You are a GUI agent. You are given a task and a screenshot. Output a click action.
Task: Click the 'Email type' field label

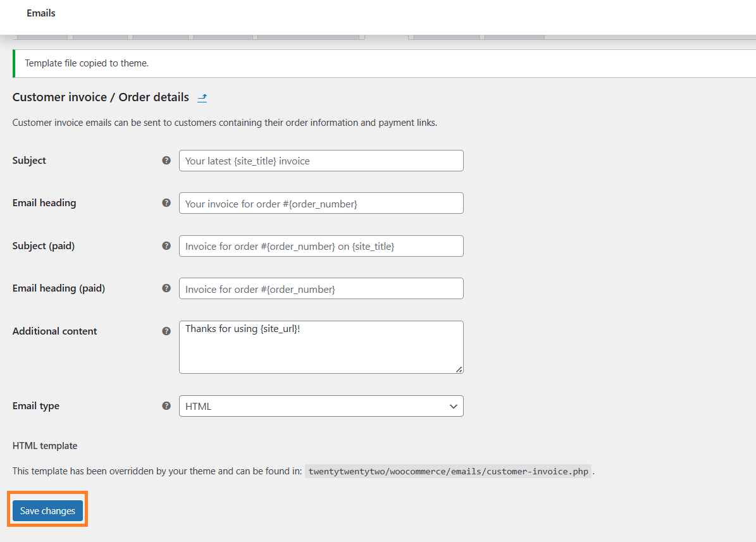click(x=36, y=406)
